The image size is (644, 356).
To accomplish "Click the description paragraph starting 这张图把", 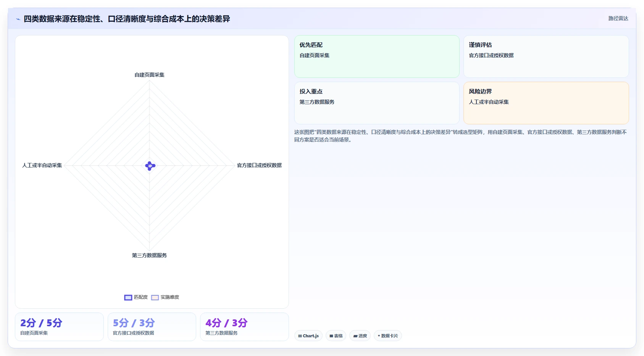I will point(460,136).
